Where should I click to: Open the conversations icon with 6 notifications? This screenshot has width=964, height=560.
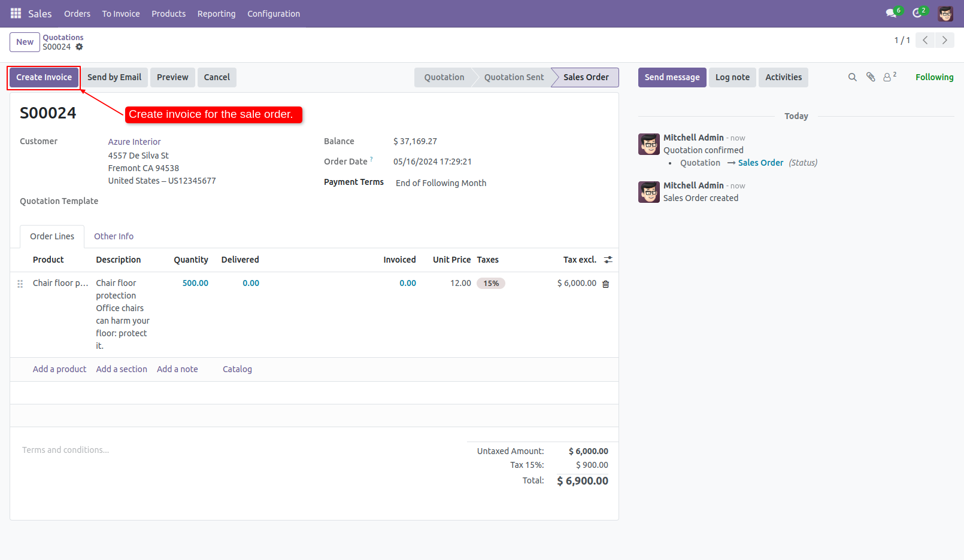click(x=891, y=13)
